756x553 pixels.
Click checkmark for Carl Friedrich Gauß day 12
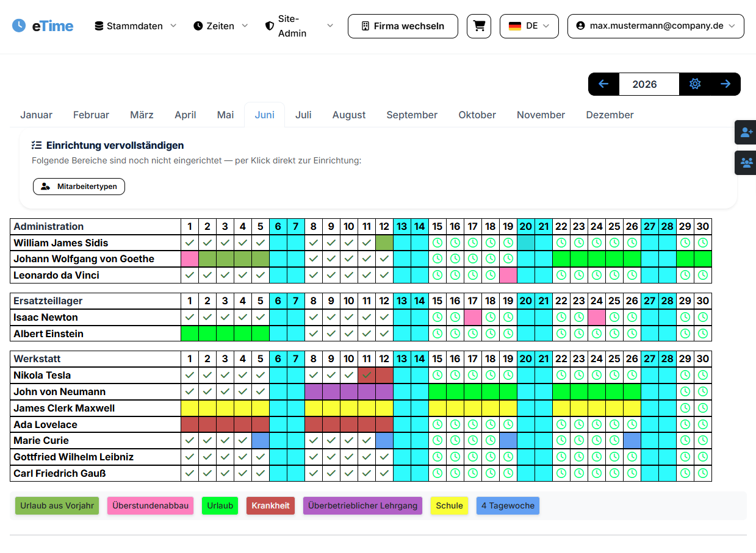(x=384, y=473)
